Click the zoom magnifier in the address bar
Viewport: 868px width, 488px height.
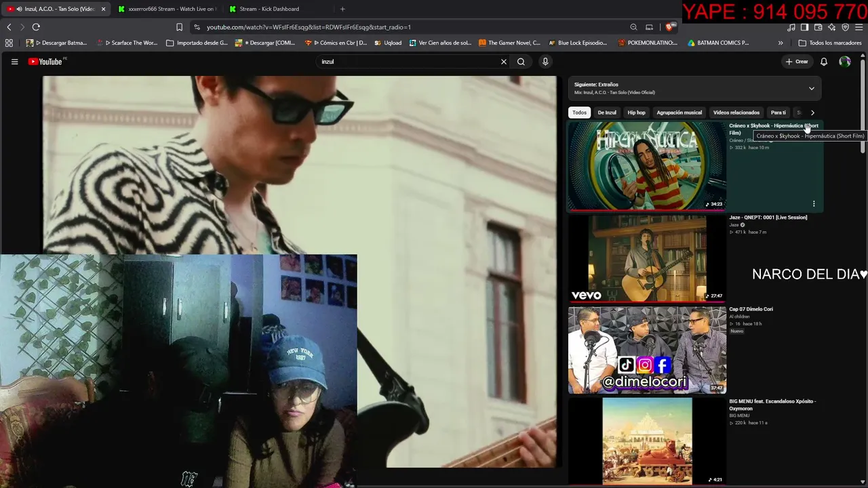633,27
